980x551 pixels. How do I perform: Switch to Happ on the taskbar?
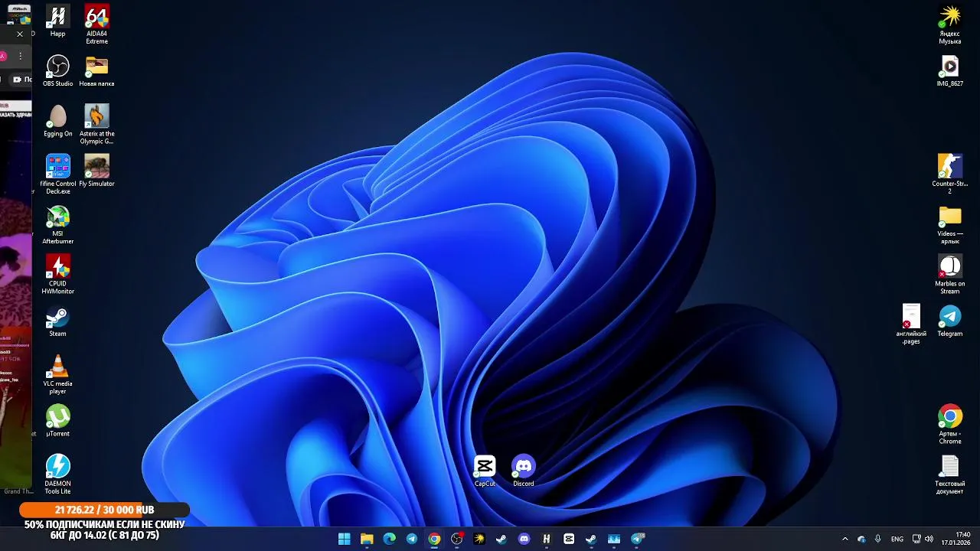[547, 539]
